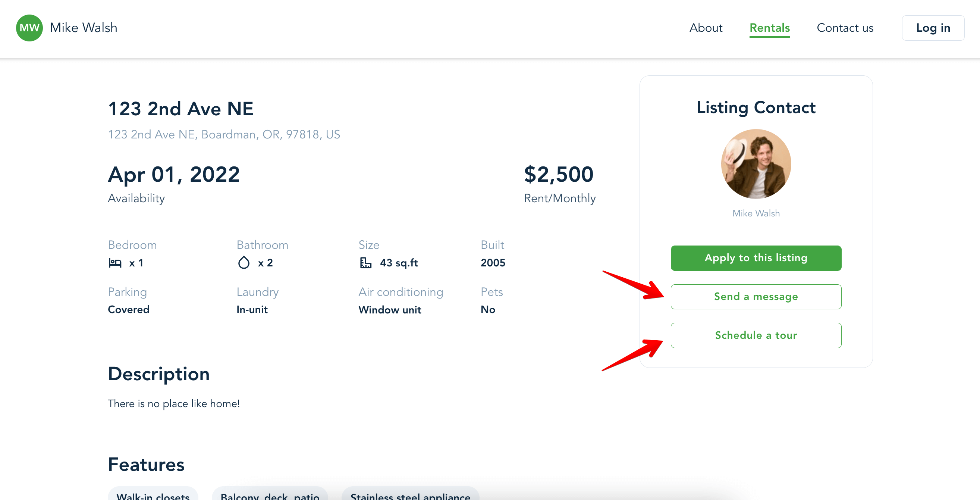
Task: Click the green MW logo icon
Action: point(29,28)
